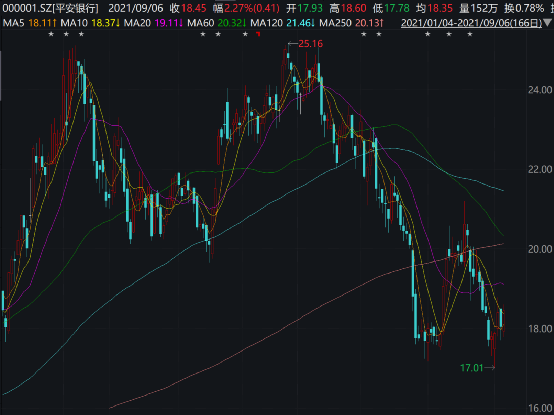The image size is (554, 415).
Task: Click the volume value 量152万
Action: 478,8
